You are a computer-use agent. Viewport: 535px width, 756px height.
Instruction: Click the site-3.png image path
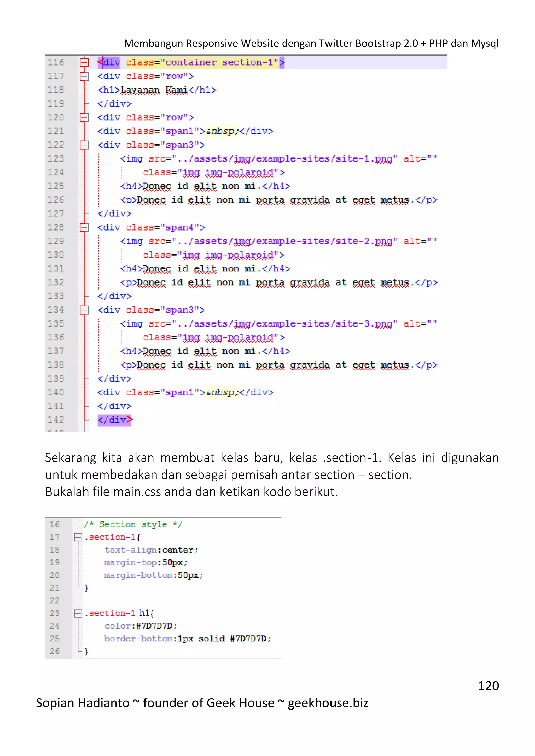285,324
